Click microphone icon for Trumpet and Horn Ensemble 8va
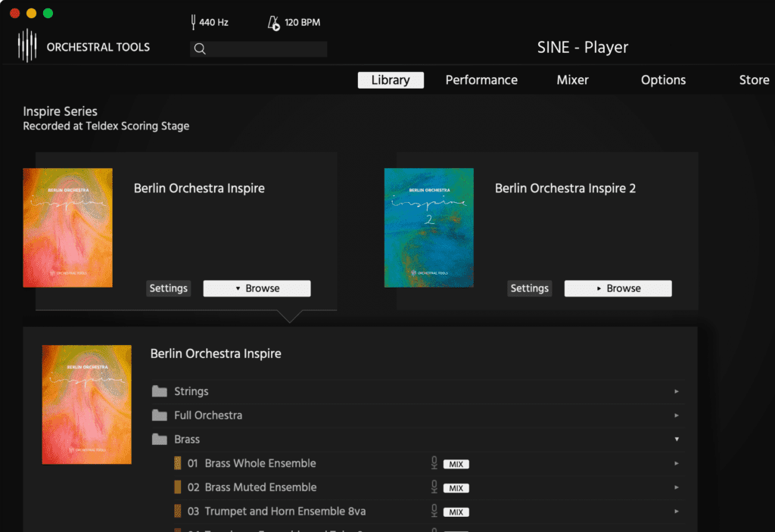775x532 pixels. coord(434,510)
